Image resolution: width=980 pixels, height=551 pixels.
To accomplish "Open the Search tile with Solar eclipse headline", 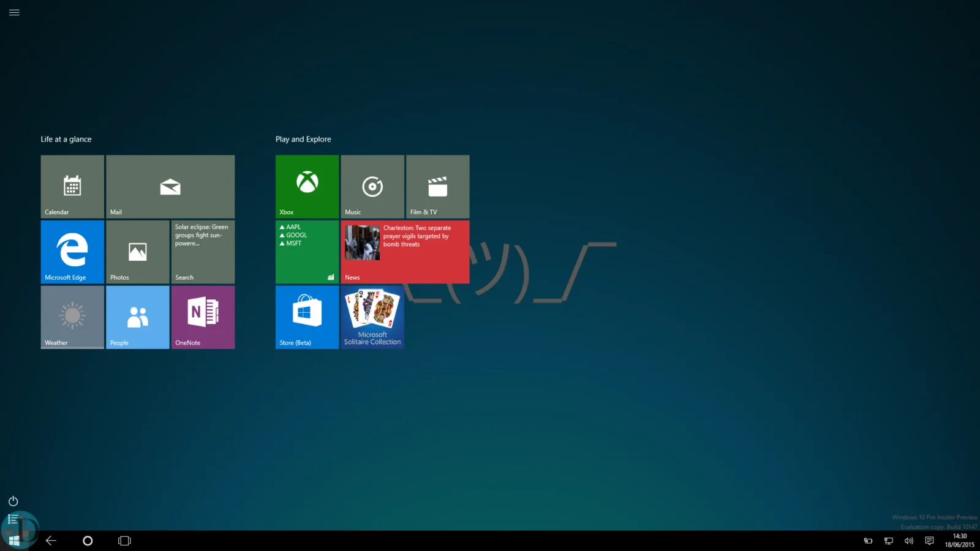I will click(x=203, y=252).
